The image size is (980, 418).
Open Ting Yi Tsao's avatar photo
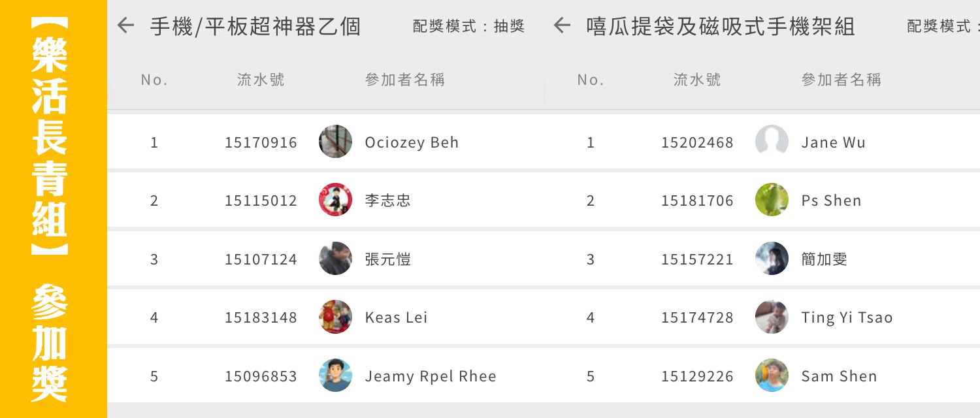coord(772,317)
